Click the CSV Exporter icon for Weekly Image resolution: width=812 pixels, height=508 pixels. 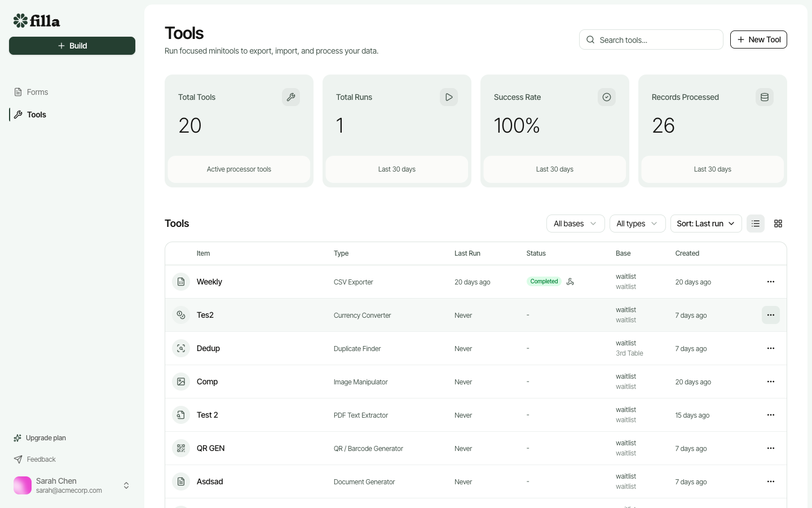[x=180, y=282]
